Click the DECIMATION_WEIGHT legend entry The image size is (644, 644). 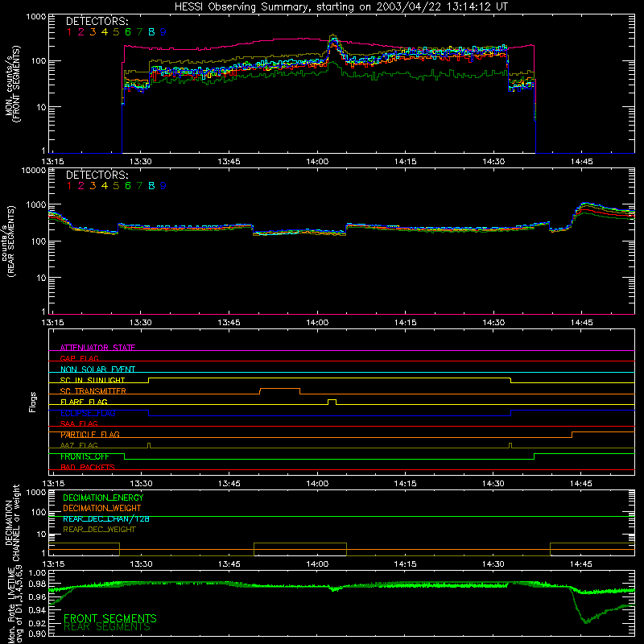(x=102, y=508)
